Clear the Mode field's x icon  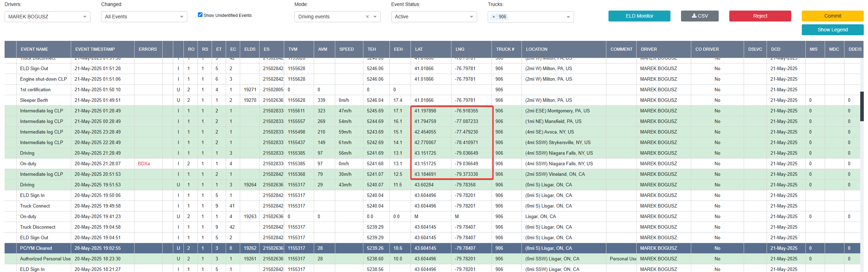coord(367,17)
